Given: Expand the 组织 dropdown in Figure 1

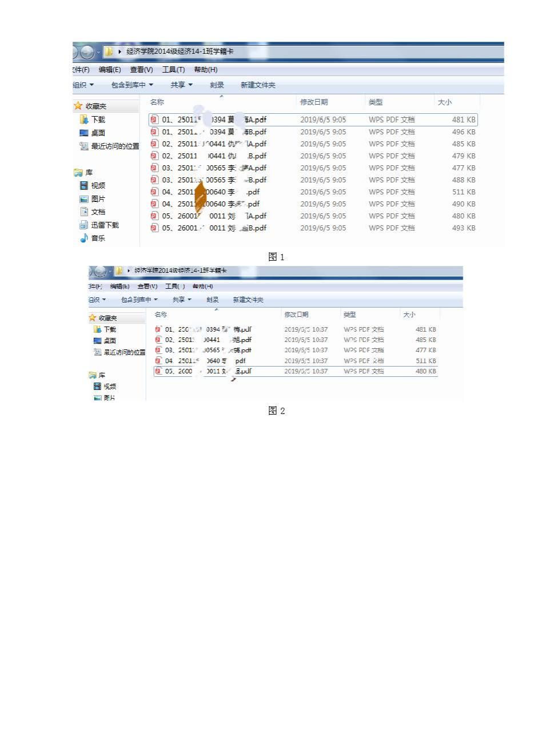Looking at the screenshot, I should [83, 85].
